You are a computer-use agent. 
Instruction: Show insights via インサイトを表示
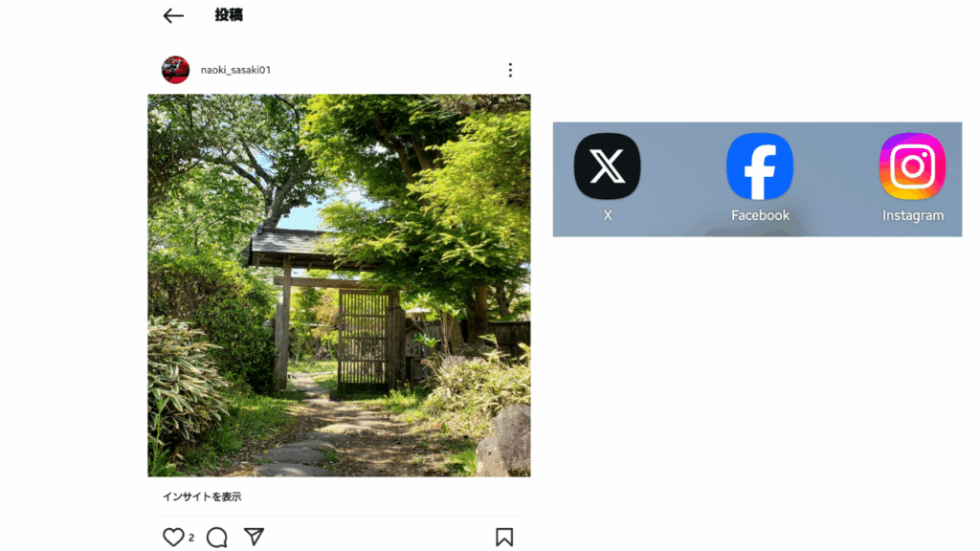click(x=202, y=496)
